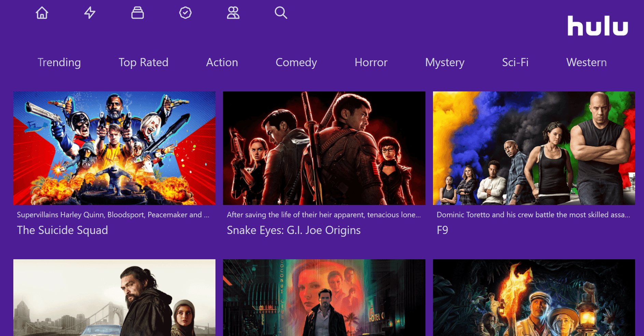This screenshot has width=644, height=336.
Task: Open Snake Eyes: G.I. Joe Origins title
Action: (x=294, y=230)
